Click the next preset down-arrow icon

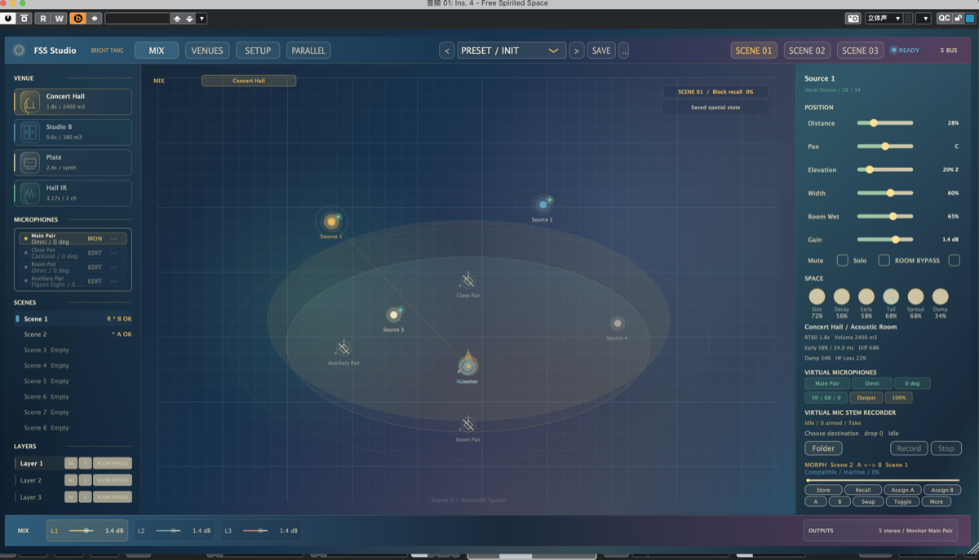[189, 18]
